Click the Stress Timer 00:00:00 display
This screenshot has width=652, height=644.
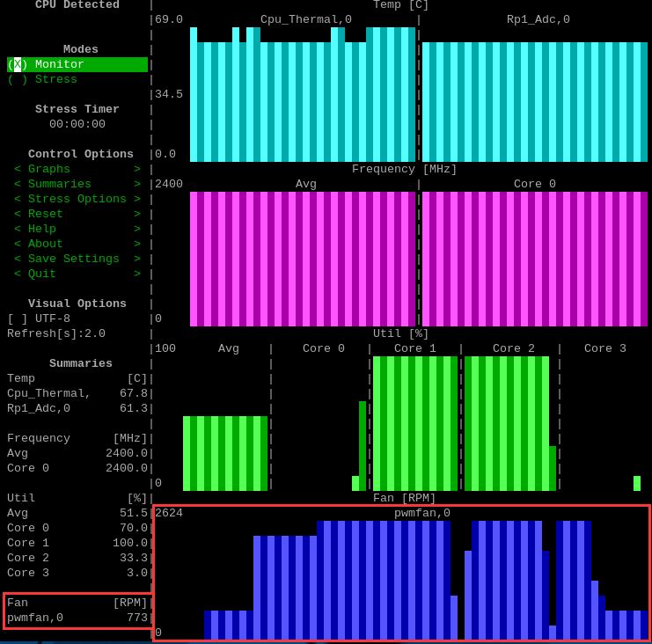pyautogui.click(x=77, y=124)
